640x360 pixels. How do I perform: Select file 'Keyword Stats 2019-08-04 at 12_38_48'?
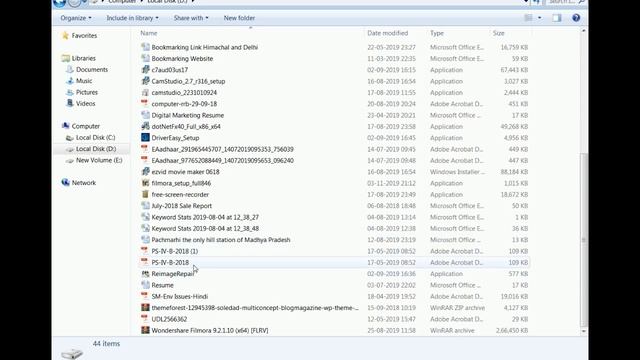click(205, 229)
